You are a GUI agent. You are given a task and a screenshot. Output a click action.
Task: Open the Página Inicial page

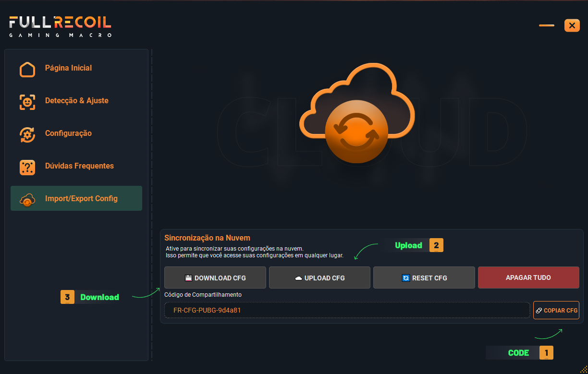point(76,68)
